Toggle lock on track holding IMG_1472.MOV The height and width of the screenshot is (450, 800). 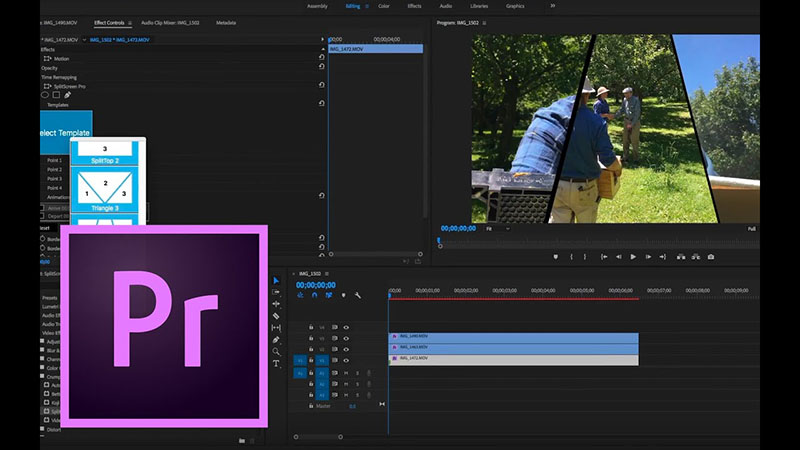point(311,360)
